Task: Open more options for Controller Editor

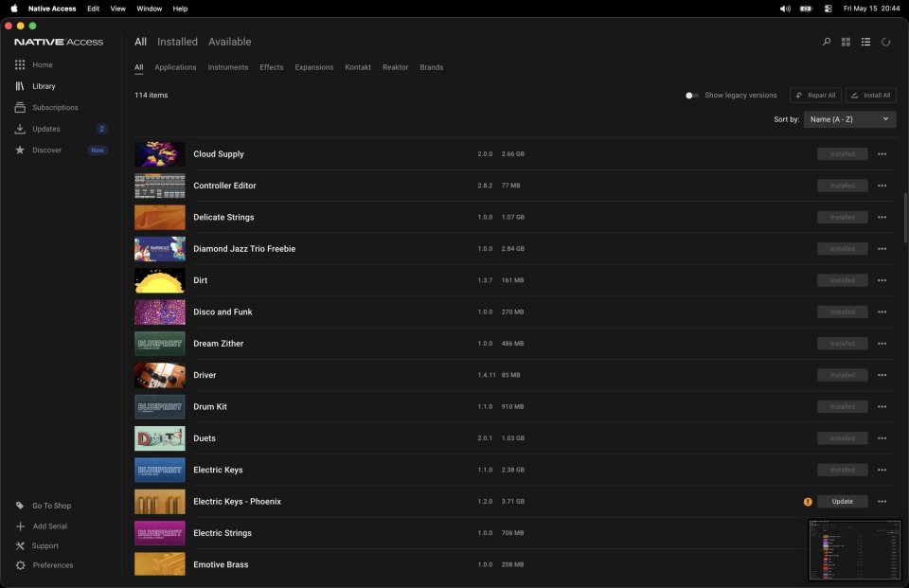Action: pos(882,186)
